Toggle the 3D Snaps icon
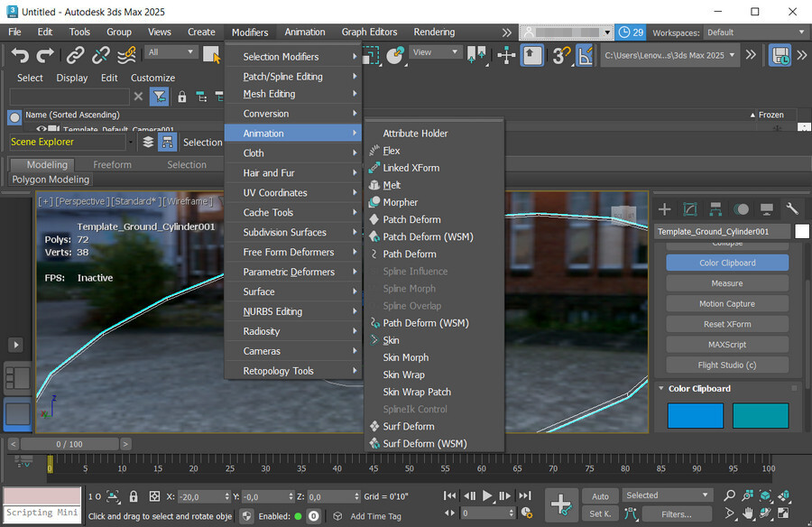Image resolution: width=812 pixels, height=527 pixels. pyautogui.click(x=560, y=55)
